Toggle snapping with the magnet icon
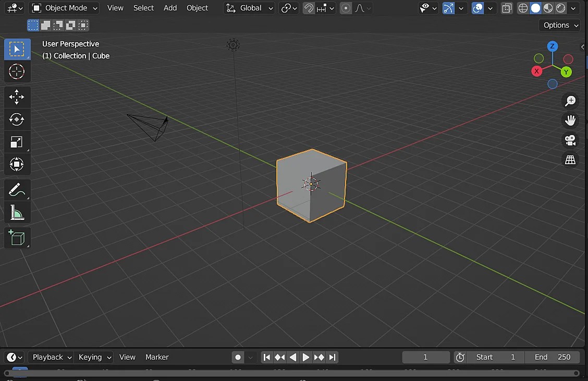Image resolution: width=588 pixels, height=381 pixels. [308, 8]
